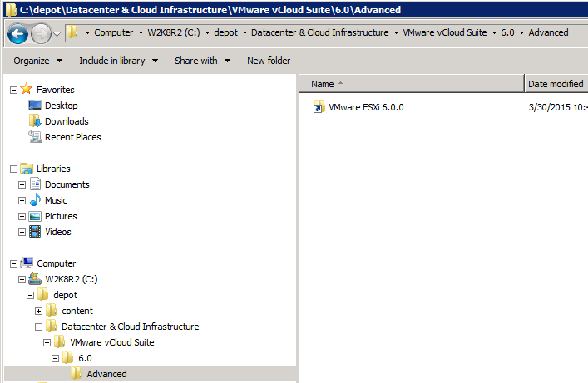Sort files by the Name column header
Screen dimensions: 588x383
pos(323,84)
